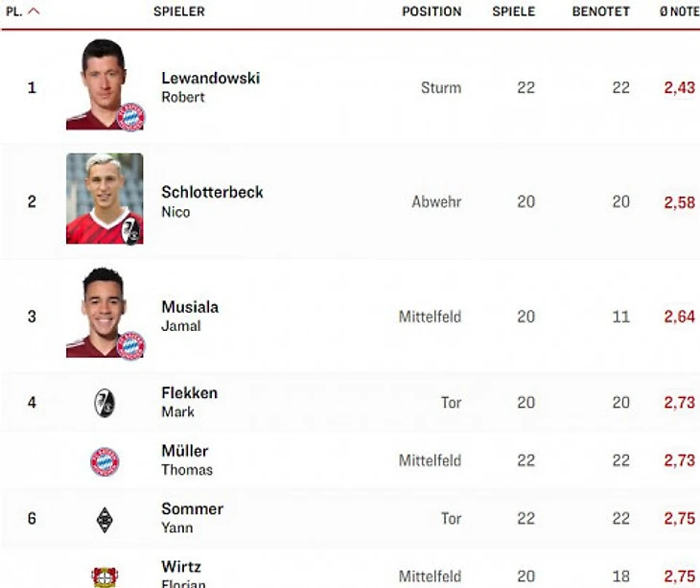700x588 pixels.
Task: Open Musiala's player profile link
Action: 190,307
